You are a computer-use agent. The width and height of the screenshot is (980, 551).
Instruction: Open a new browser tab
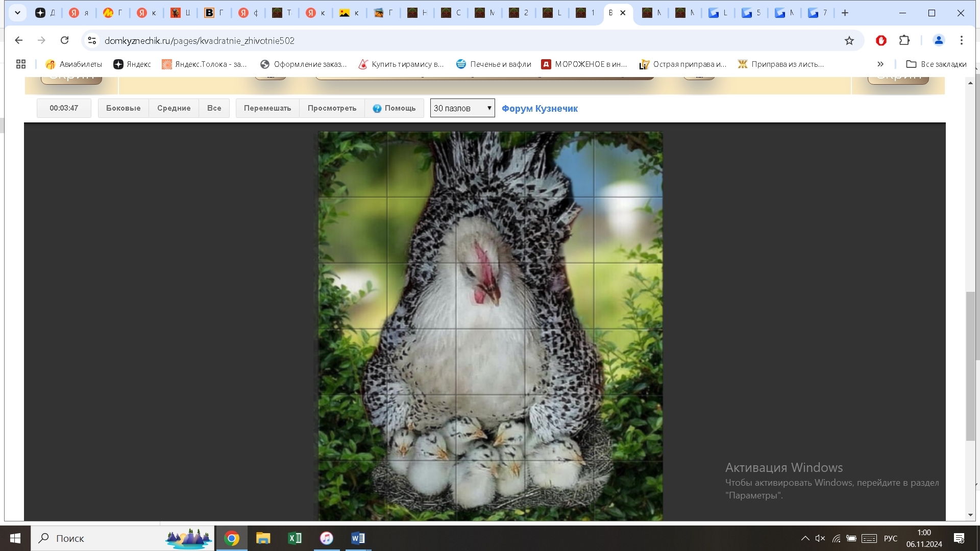845,13
